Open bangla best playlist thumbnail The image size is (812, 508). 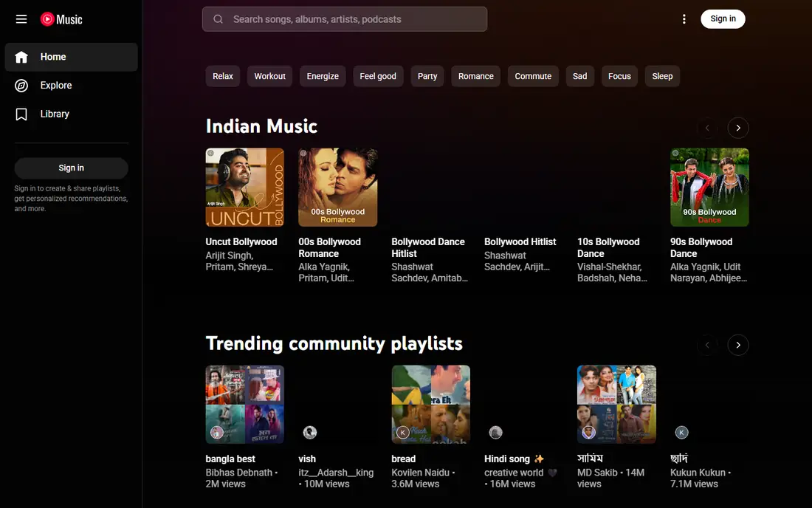coord(245,405)
